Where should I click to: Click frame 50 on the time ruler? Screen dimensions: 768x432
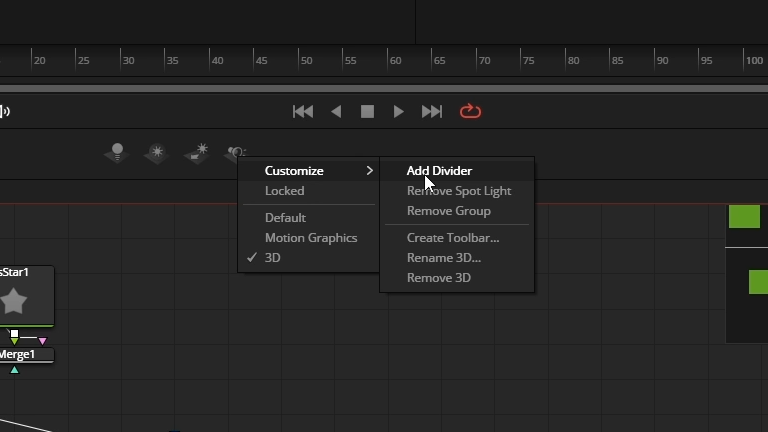tap(298, 60)
